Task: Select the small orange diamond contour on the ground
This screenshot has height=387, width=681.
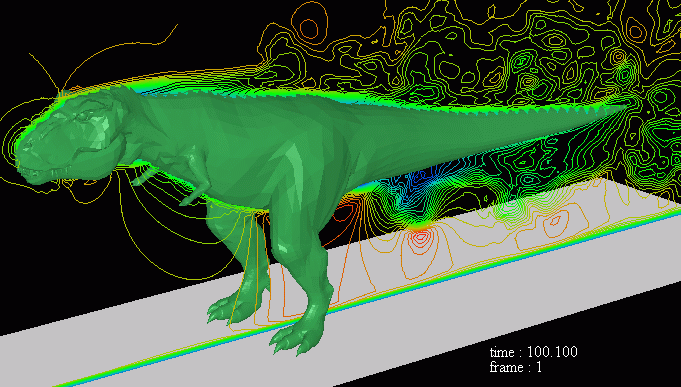Action: coord(555,221)
